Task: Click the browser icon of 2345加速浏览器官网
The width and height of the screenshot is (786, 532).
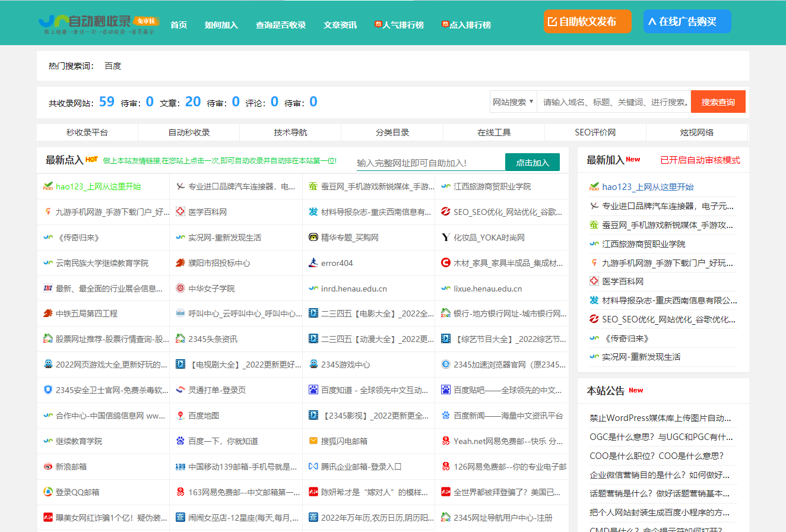Action: tap(446, 365)
